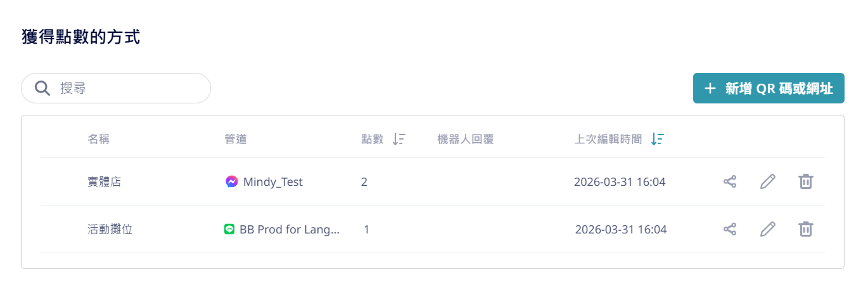Select the 實體店 name cell
The width and height of the screenshot is (868, 295).
[104, 182]
